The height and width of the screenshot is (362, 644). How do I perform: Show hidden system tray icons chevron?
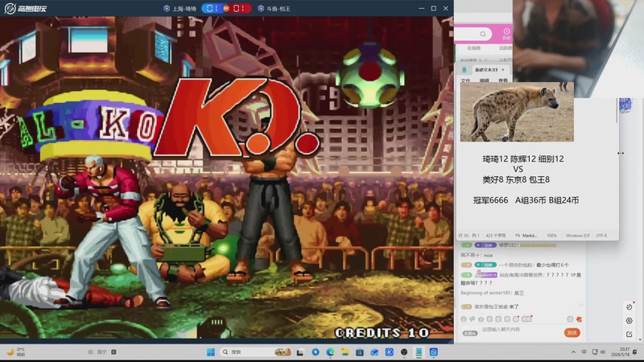click(x=573, y=352)
